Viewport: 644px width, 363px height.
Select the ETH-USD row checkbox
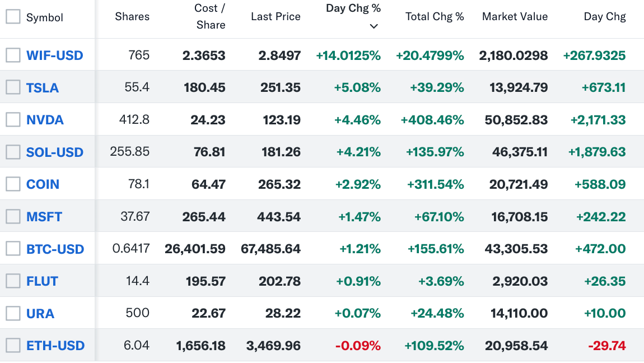(12, 345)
